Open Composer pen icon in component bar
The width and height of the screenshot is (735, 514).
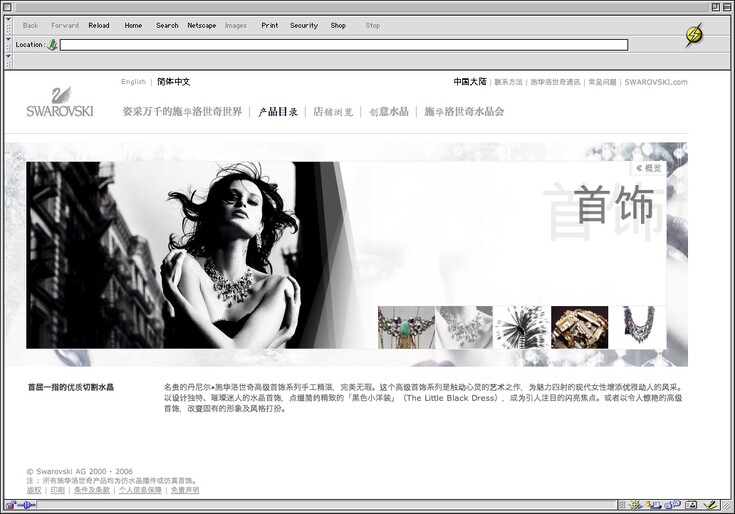tap(710, 505)
